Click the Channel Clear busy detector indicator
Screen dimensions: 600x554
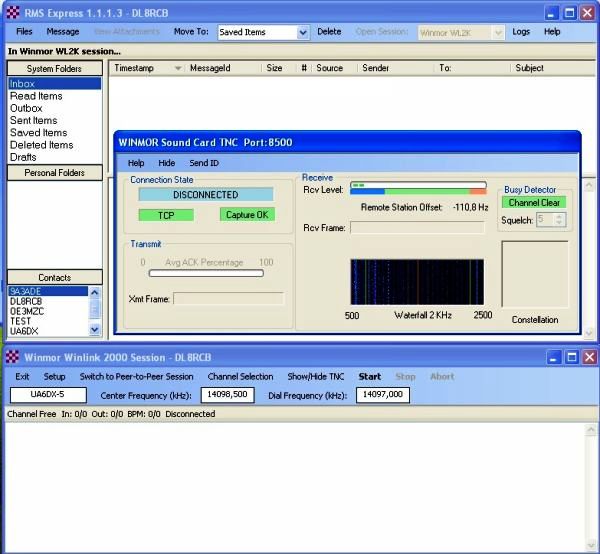[534, 202]
